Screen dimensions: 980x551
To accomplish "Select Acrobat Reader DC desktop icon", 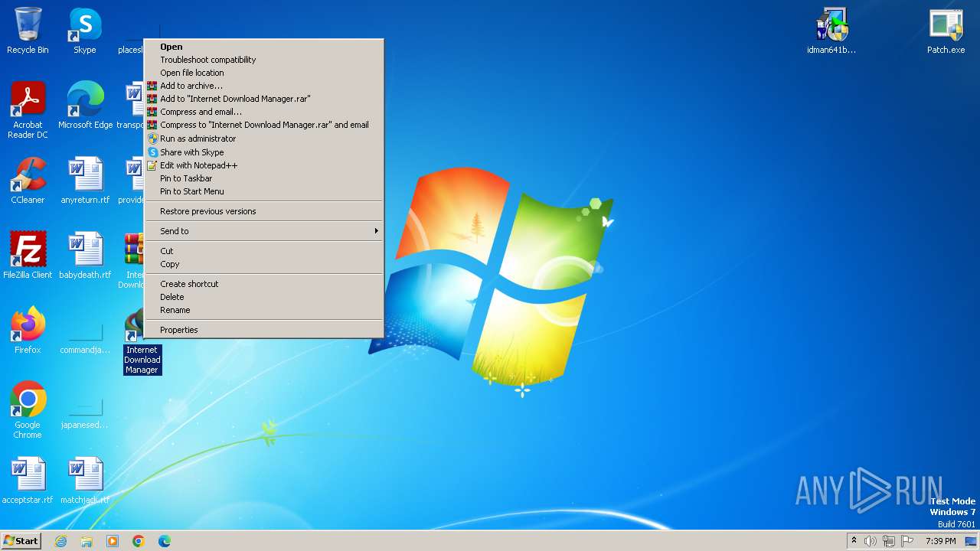I will [x=28, y=110].
